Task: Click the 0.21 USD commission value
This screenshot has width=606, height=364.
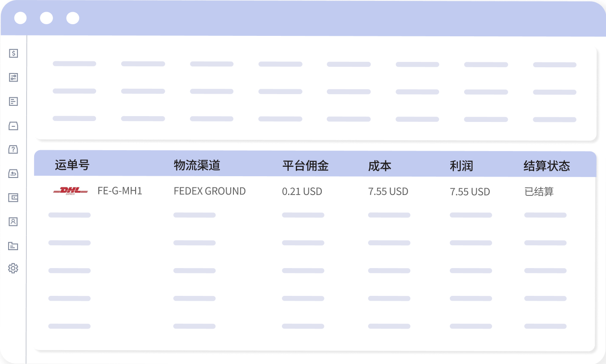Action: [302, 192]
